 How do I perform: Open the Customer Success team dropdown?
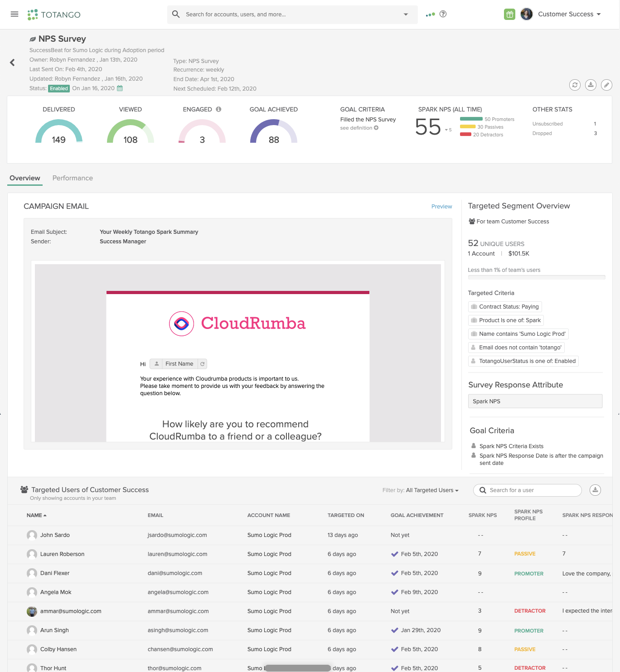pyautogui.click(x=569, y=14)
